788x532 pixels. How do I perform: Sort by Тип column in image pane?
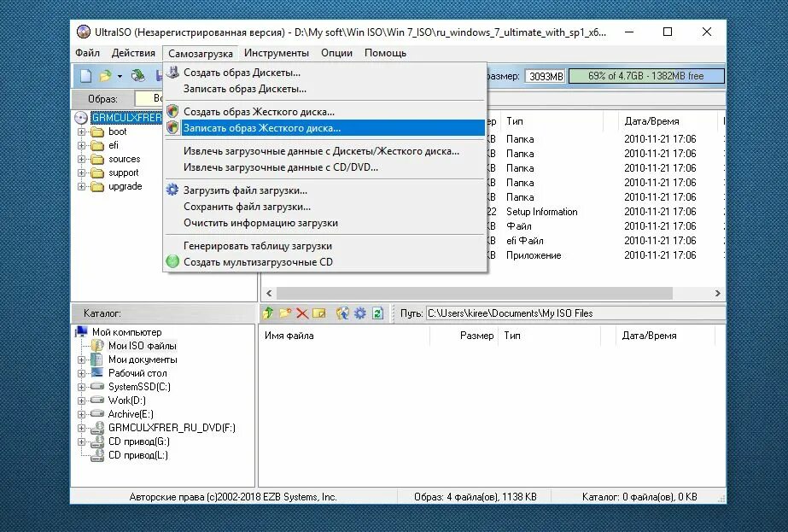click(554, 120)
